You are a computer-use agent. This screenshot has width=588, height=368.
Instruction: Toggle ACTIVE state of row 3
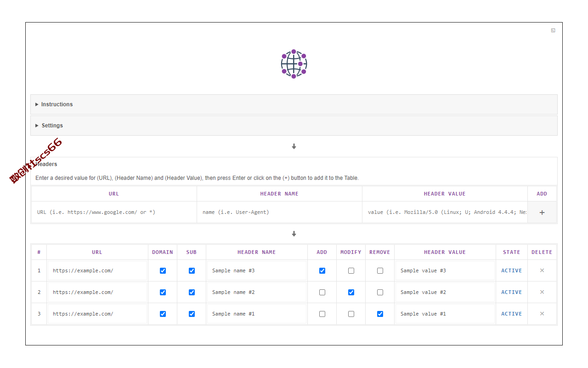coord(511,314)
